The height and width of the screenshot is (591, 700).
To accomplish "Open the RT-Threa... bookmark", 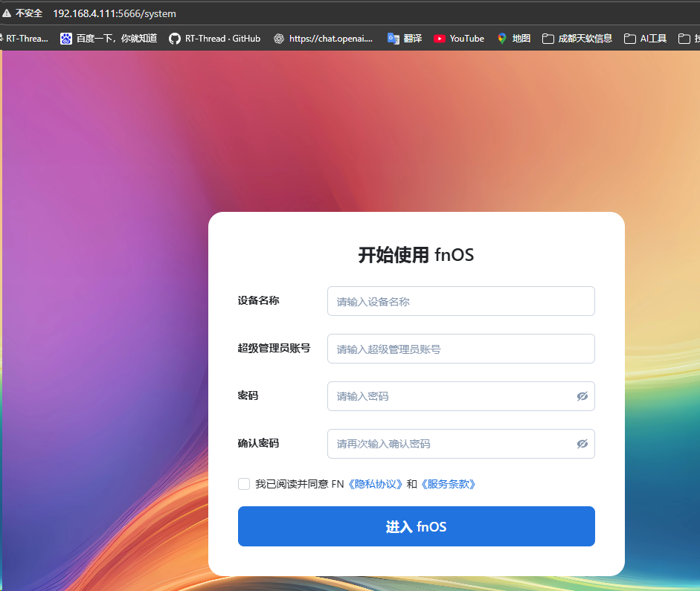I will coord(25,39).
